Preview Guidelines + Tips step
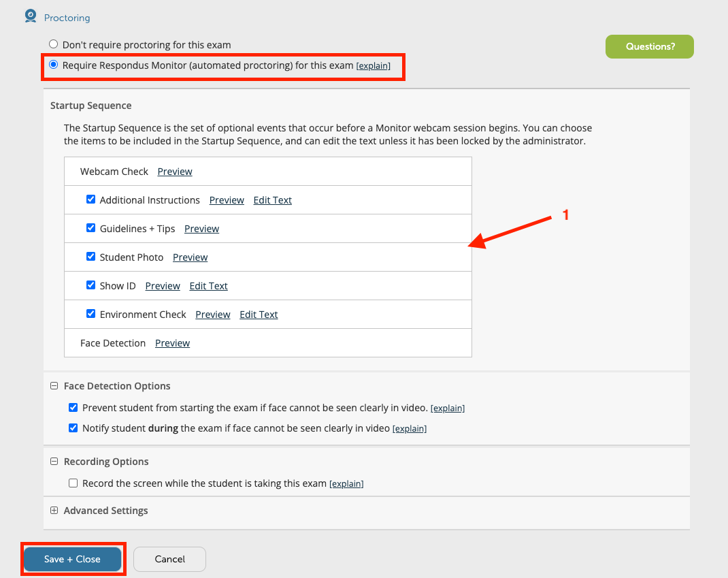The height and width of the screenshot is (578, 728). [201, 229]
